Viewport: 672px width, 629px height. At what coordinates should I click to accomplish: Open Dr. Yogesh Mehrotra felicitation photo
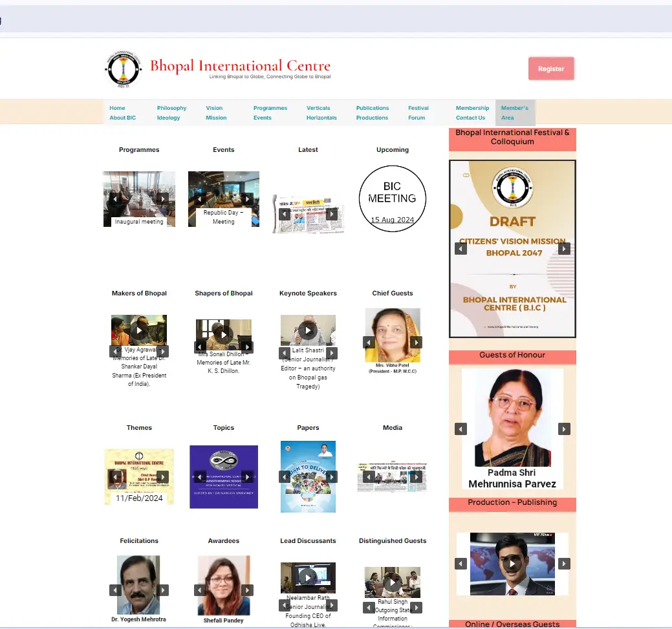coord(138,585)
